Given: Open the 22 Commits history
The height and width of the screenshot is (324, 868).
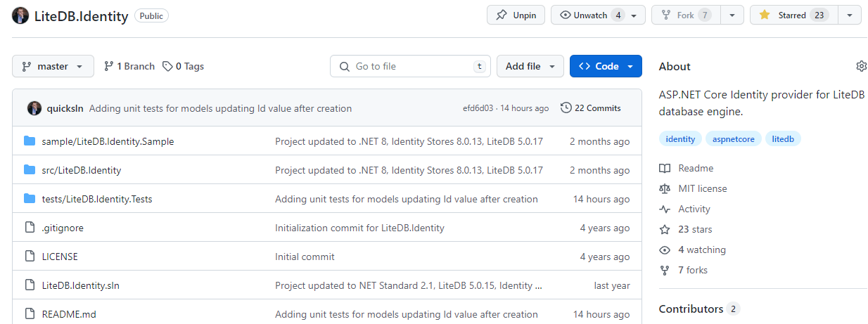Looking at the screenshot, I should (591, 108).
